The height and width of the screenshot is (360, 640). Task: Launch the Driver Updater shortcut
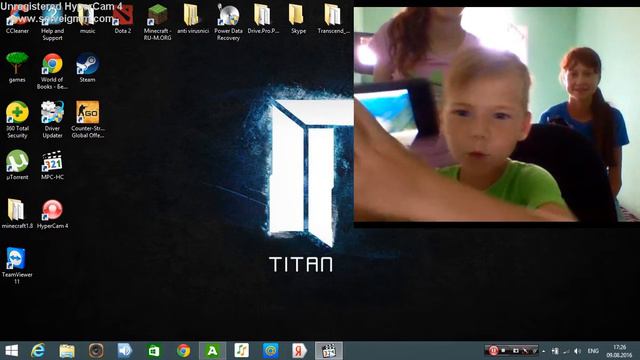52,120
